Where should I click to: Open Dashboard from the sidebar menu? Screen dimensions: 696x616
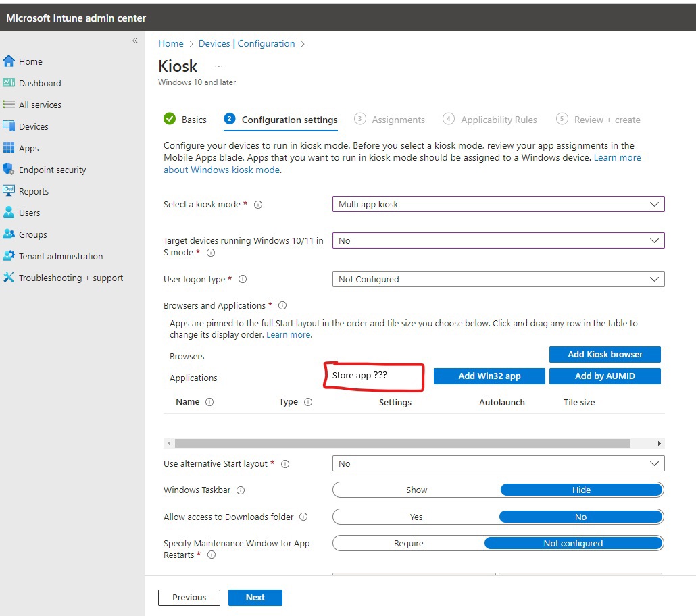click(40, 83)
